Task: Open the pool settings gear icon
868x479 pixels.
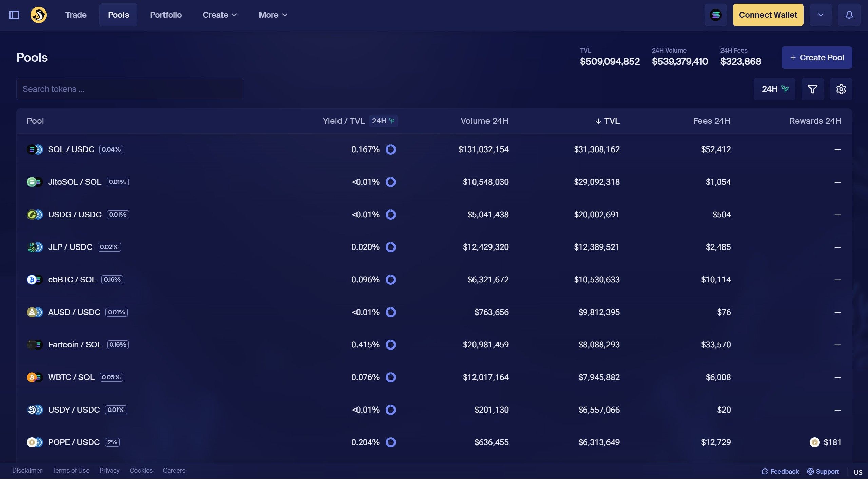Action: pyautogui.click(x=841, y=89)
